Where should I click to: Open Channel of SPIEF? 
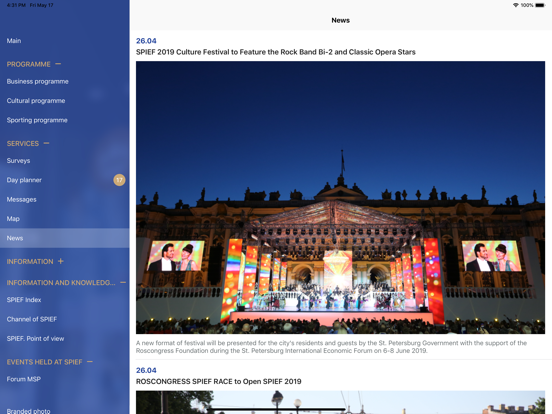point(64,319)
